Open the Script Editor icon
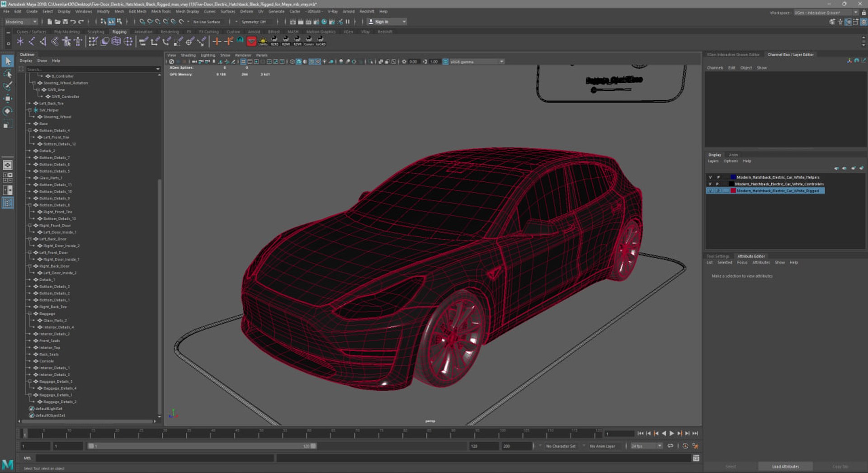 tap(696, 458)
